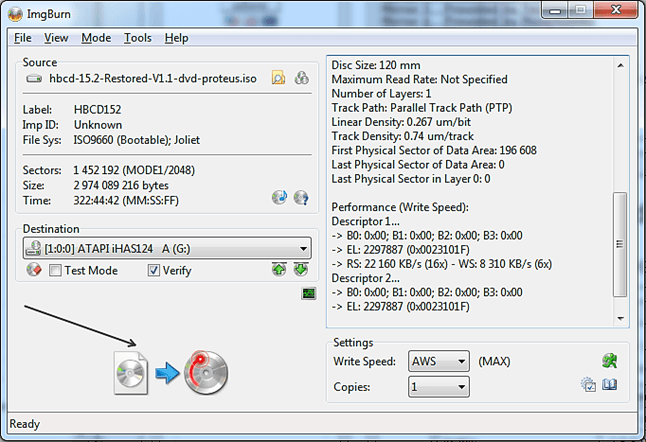646x442 pixels.
Task: Enable the Test Mode checkbox
Action: tap(56, 270)
